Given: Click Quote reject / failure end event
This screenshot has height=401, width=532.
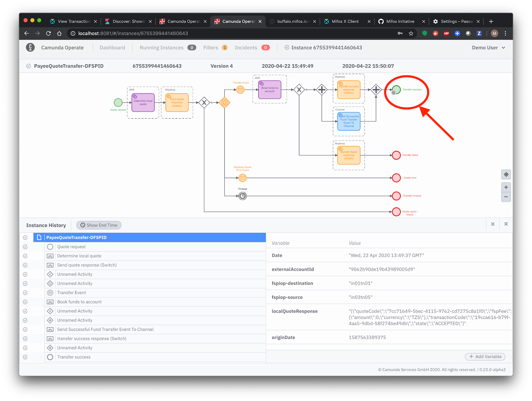Looking at the screenshot, I should coord(396,212).
